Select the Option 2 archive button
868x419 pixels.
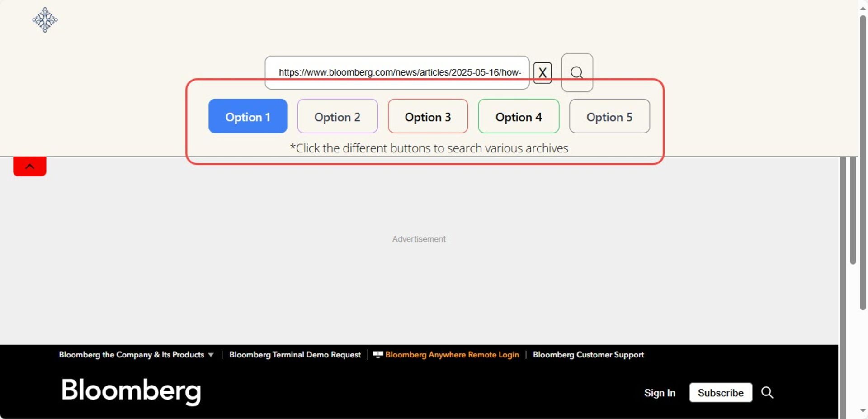point(337,116)
